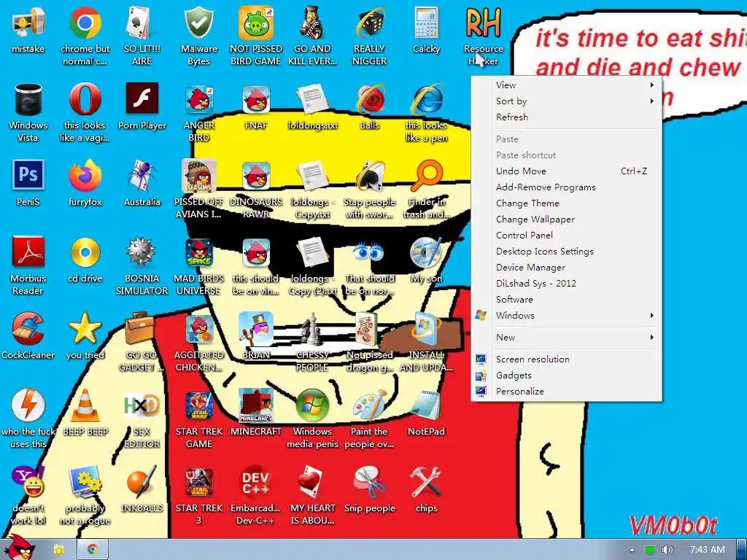
Task: Open the CHESSY PEOPLE chess icon
Action: (312, 329)
